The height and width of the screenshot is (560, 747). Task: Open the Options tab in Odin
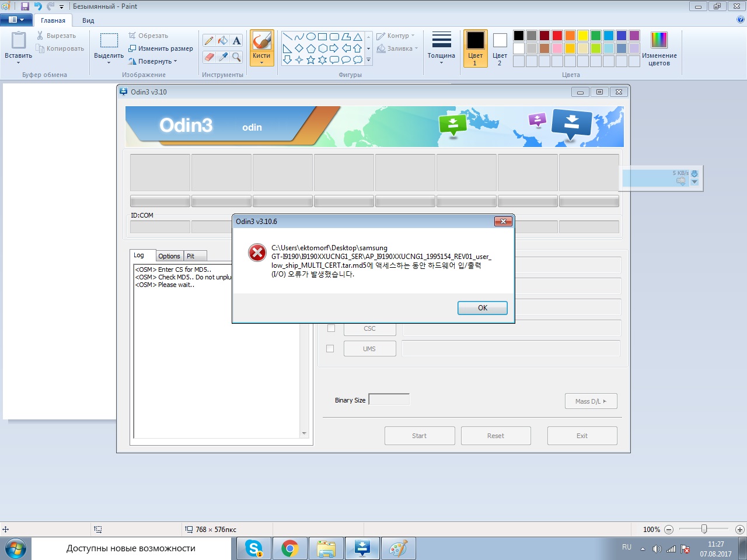169,256
